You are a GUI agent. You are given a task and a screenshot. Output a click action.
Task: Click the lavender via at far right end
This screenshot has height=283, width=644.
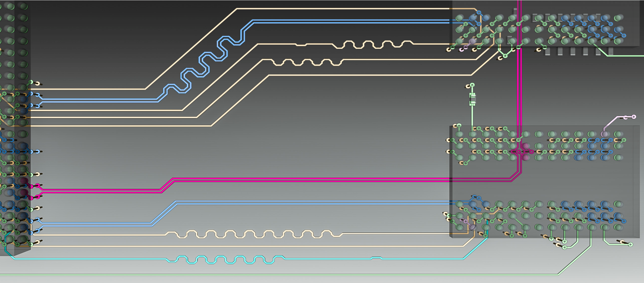click(634, 117)
